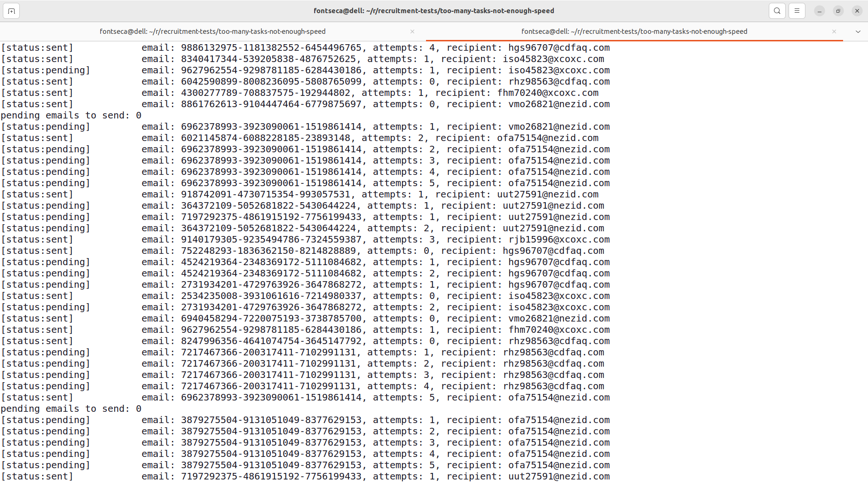Close the terminal window
The height and width of the screenshot is (495, 868).
pyautogui.click(x=857, y=11)
